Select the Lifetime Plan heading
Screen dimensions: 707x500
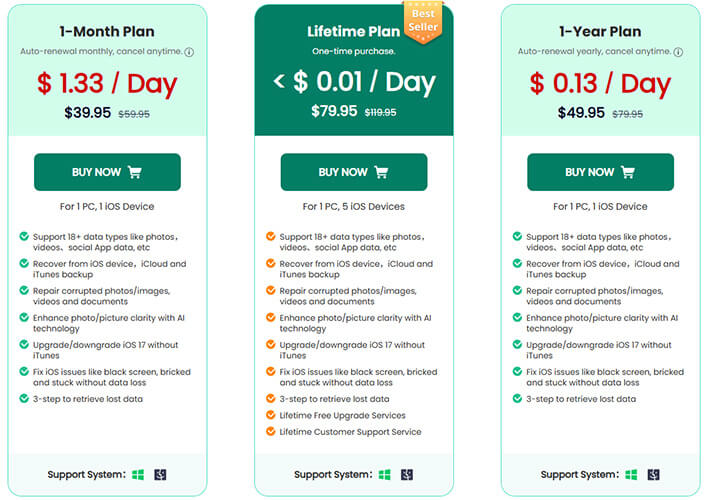(x=354, y=32)
